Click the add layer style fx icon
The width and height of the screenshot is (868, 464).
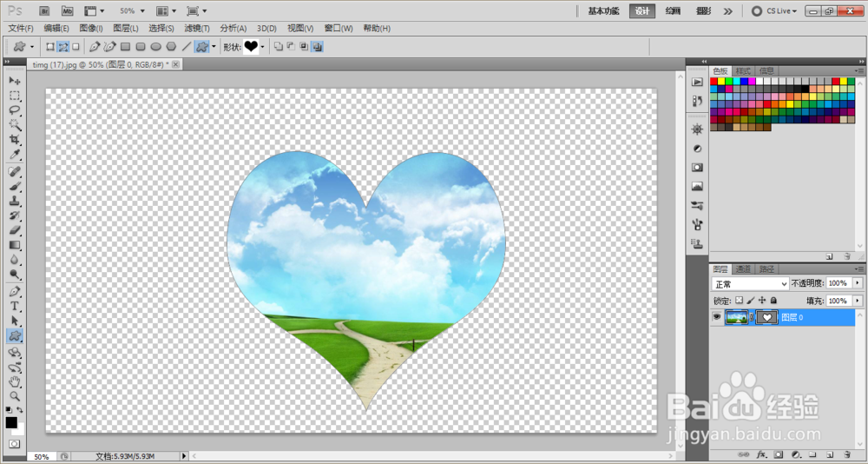click(x=761, y=454)
